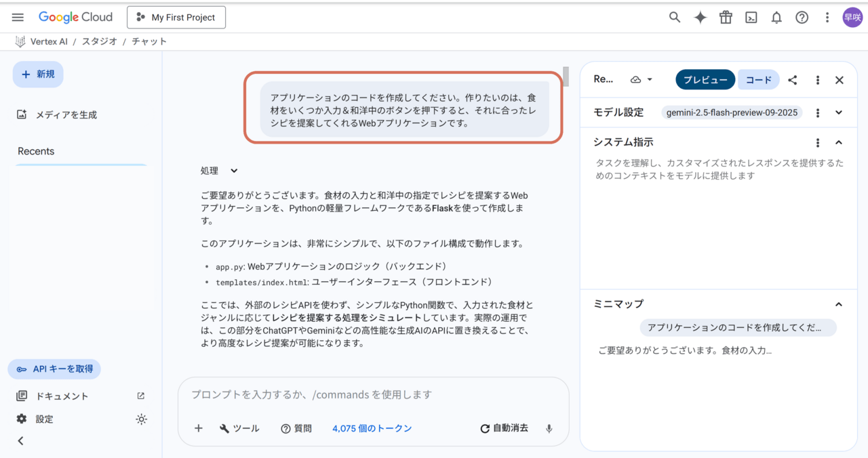
Task: Switch to the コード tab
Action: (758, 80)
